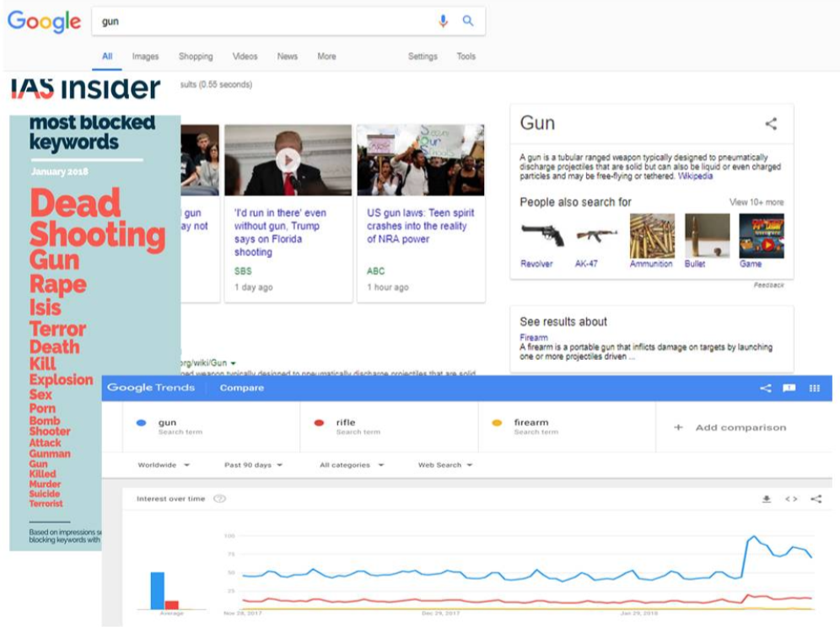840x627 pixels.
Task: Switch to the Shopping tab
Action: click(x=196, y=56)
